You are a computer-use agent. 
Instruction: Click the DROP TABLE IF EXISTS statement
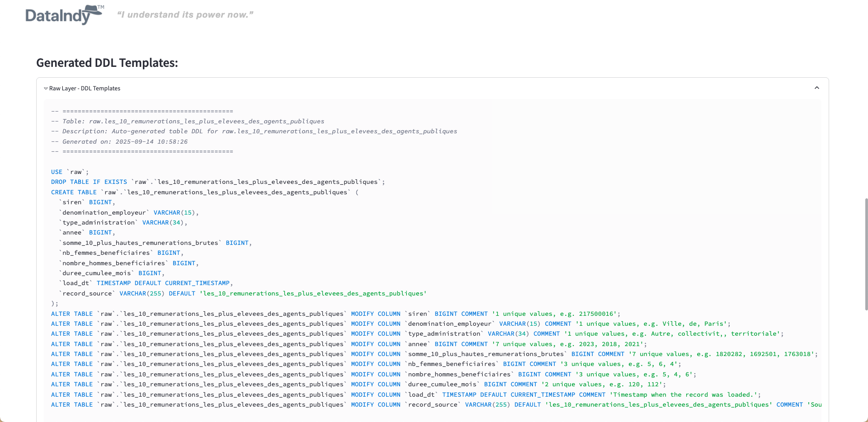(x=217, y=182)
